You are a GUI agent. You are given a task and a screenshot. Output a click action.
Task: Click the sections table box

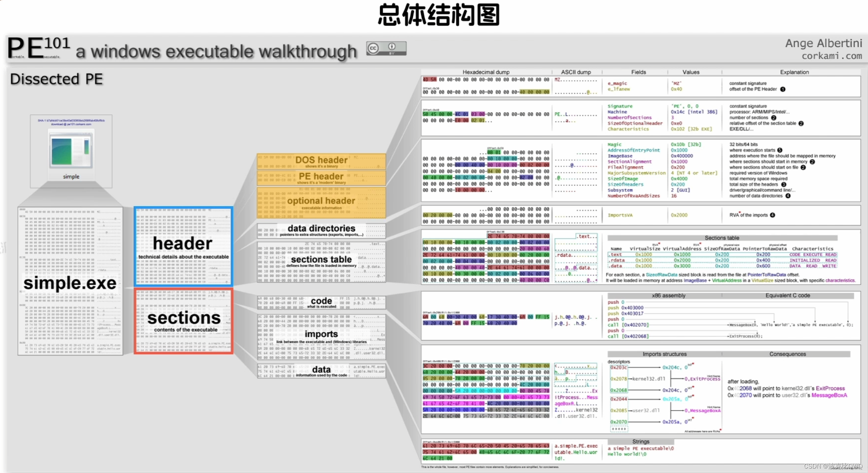[321, 261]
